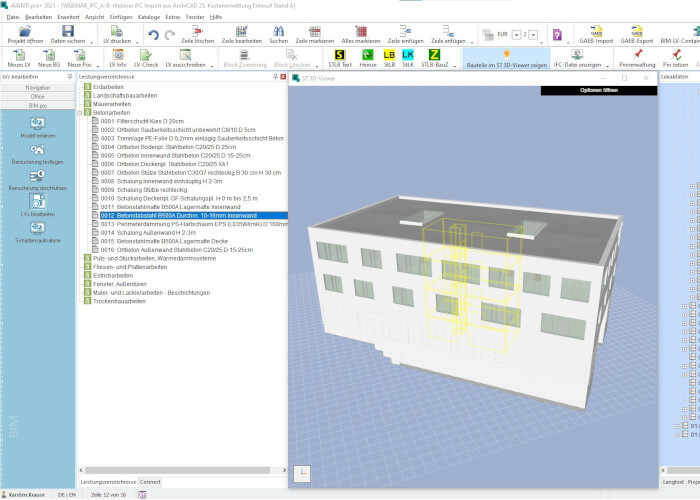The image size is (700, 500).
Task: Switch to the Connect tab
Action: pos(150,482)
